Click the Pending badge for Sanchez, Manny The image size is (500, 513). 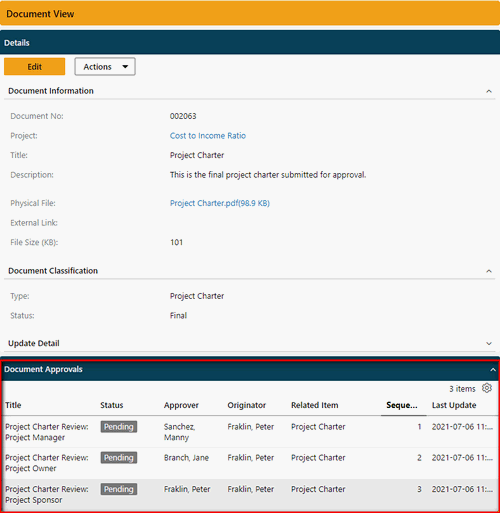[119, 427]
